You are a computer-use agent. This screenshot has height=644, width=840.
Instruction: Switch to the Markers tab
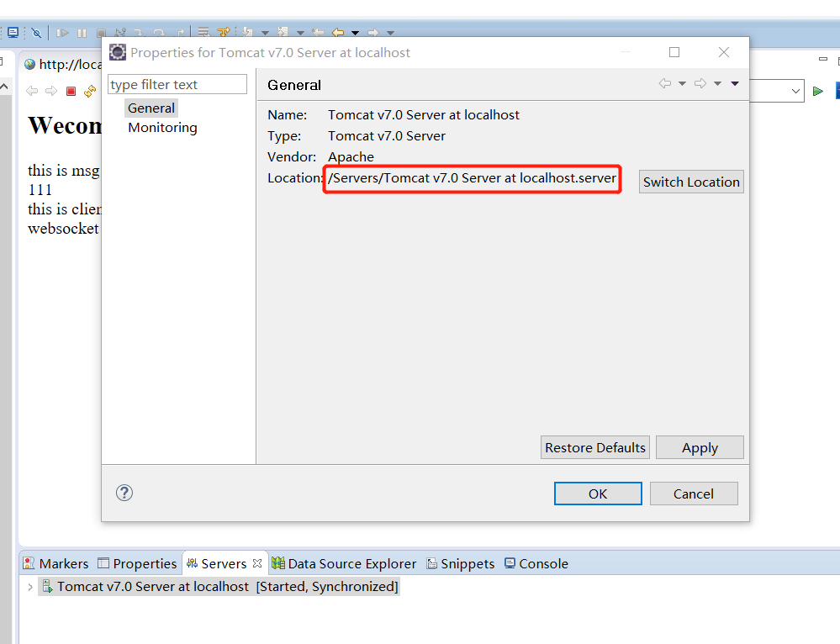point(56,563)
